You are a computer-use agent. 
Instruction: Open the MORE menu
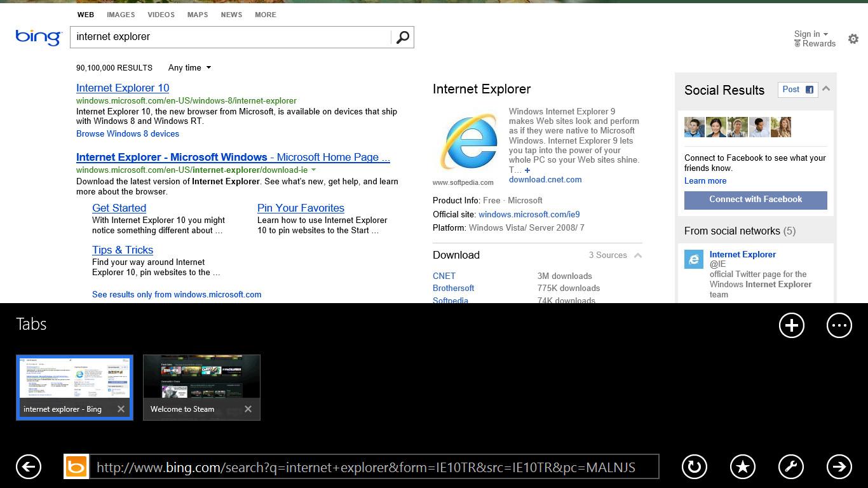pyautogui.click(x=266, y=15)
